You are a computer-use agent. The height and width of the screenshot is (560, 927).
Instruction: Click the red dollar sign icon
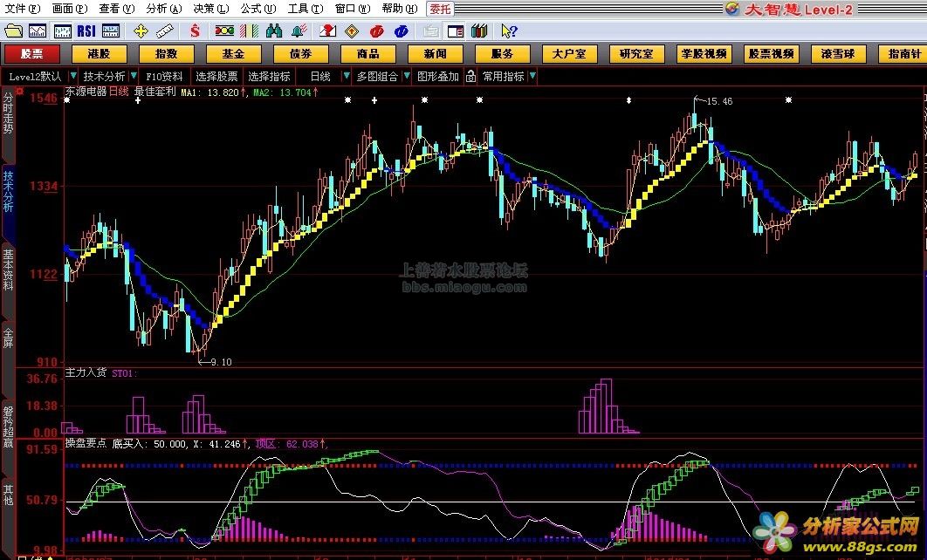196,31
